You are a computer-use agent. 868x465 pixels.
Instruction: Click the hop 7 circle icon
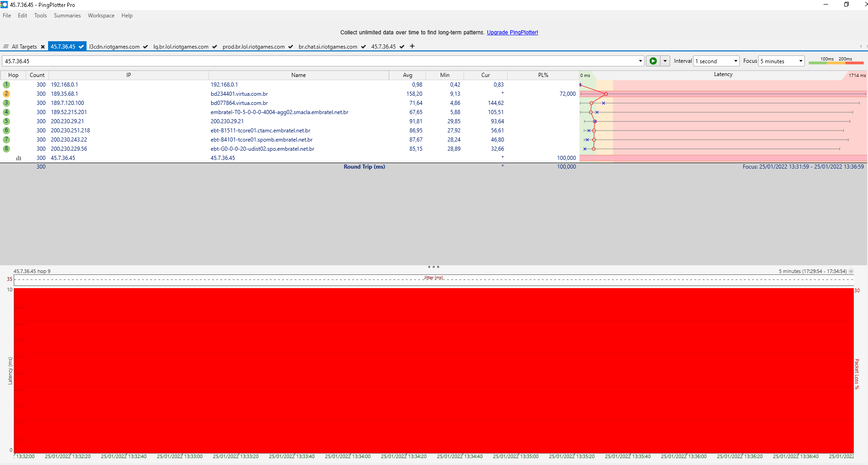6,139
